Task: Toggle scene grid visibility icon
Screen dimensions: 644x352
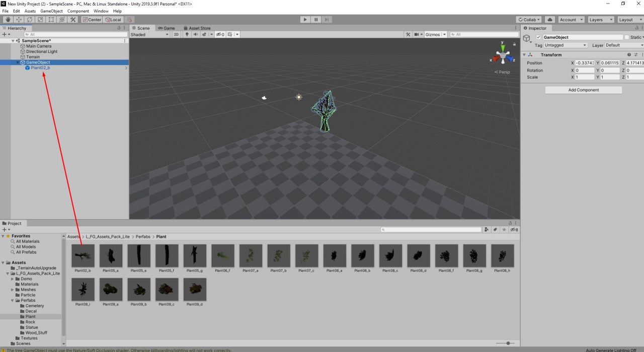Action: (x=230, y=35)
